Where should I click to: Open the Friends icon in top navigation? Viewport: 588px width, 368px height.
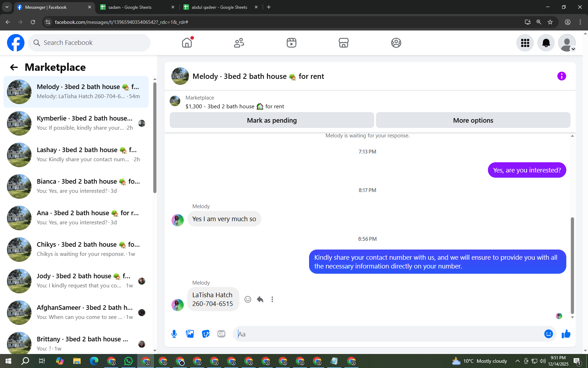click(239, 43)
